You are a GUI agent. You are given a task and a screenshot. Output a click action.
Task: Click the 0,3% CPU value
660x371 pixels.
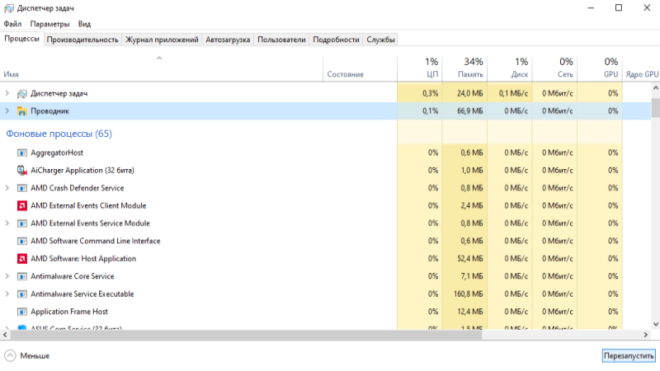point(430,93)
